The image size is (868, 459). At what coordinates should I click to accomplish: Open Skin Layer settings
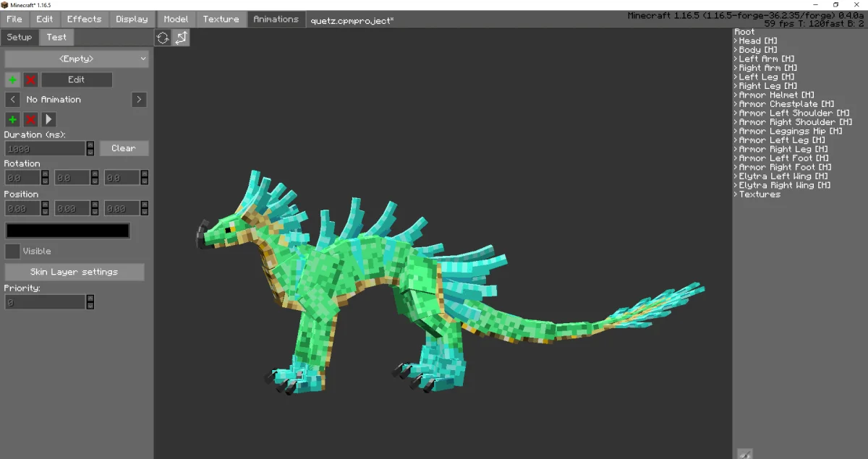(x=75, y=272)
